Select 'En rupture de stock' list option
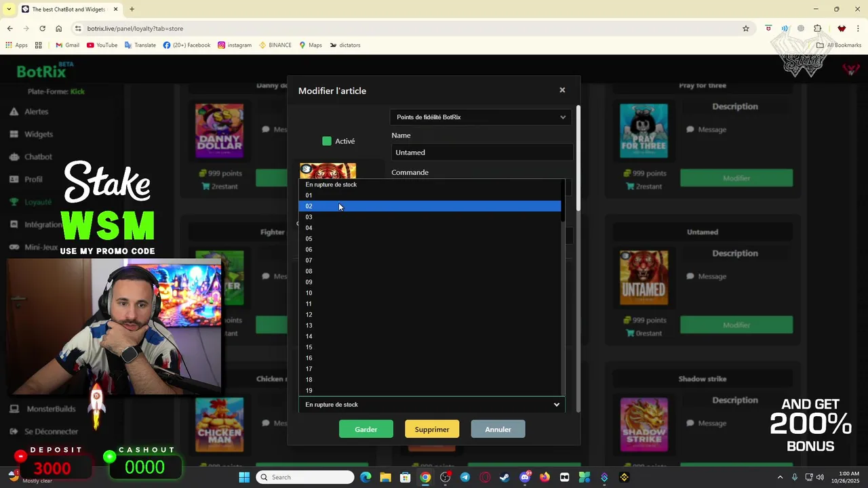This screenshot has height=488, width=868. (x=430, y=184)
